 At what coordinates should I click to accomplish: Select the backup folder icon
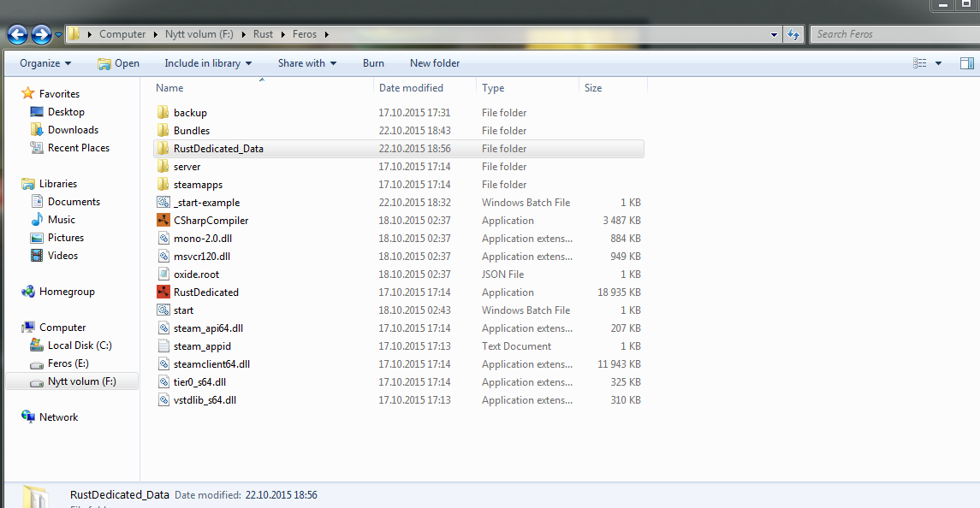point(163,113)
